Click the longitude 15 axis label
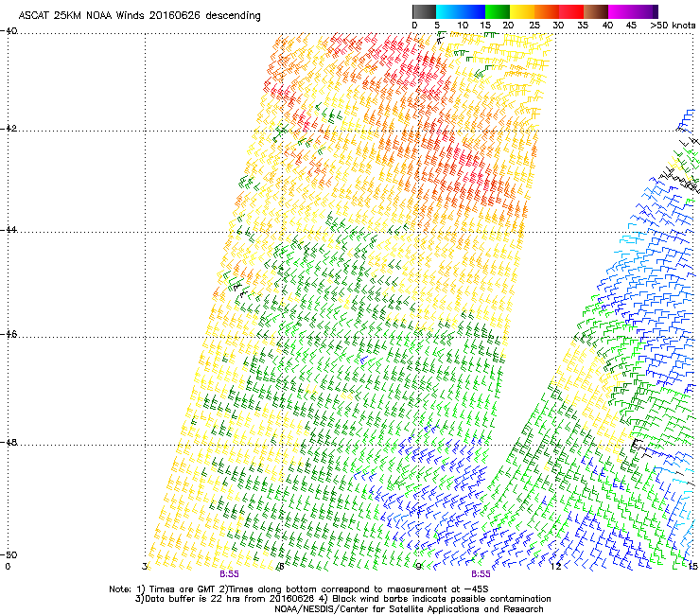This screenshot has width=700, height=615. [692, 567]
